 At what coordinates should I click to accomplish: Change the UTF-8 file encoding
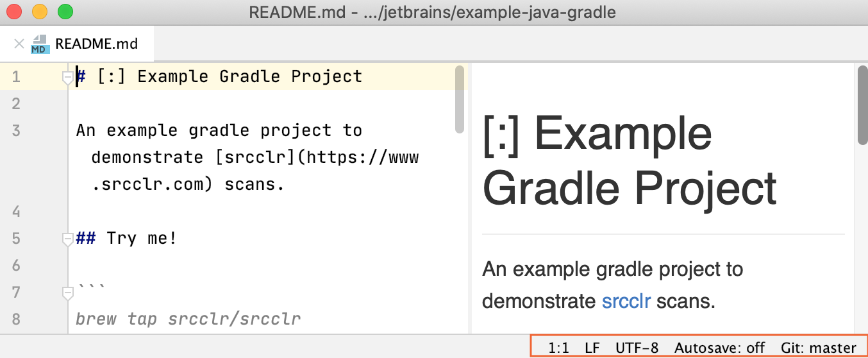[x=637, y=348]
